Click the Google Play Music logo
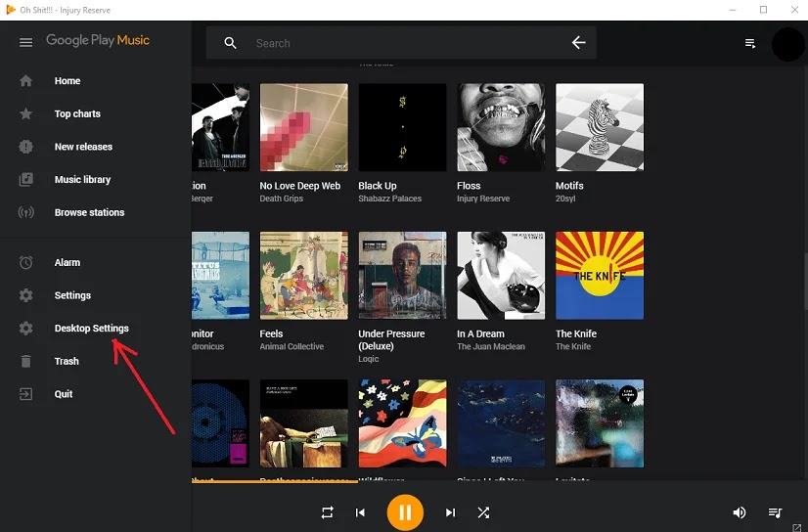This screenshot has width=808, height=532. pos(98,41)
